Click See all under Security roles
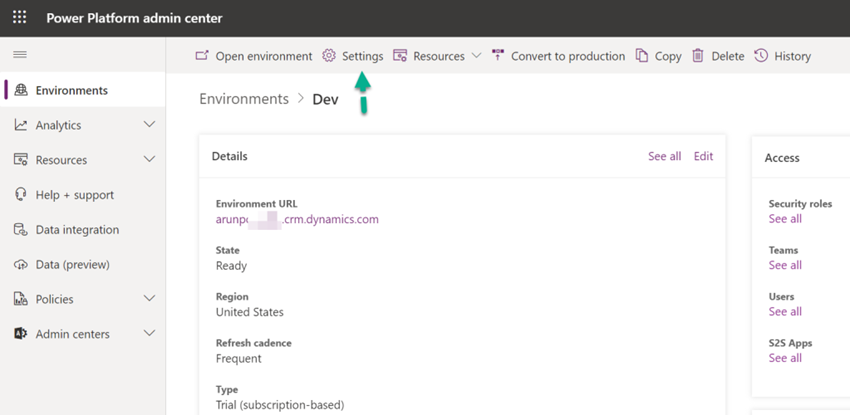Screen dimensions: 850x415 pyautogui.click(x=785, y=219)
